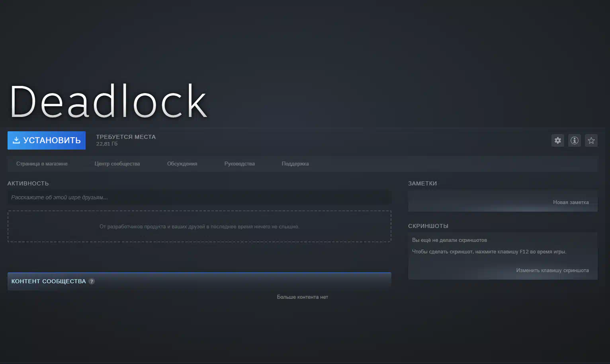
Task: Select Поддержка link
Action: tap(295, 164)
